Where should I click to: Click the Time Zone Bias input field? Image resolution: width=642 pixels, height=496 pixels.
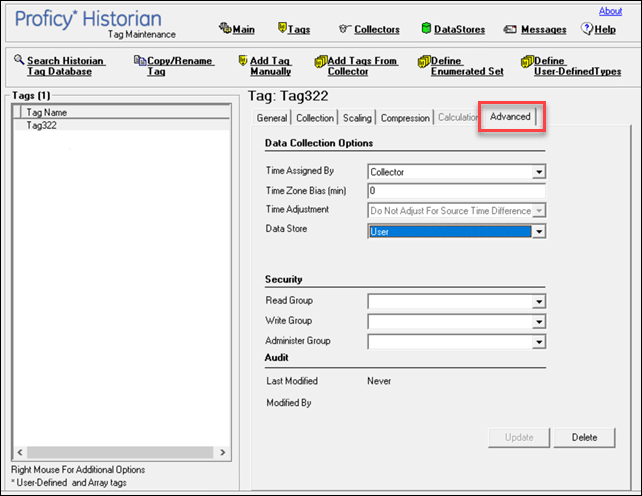click(457, 191)
